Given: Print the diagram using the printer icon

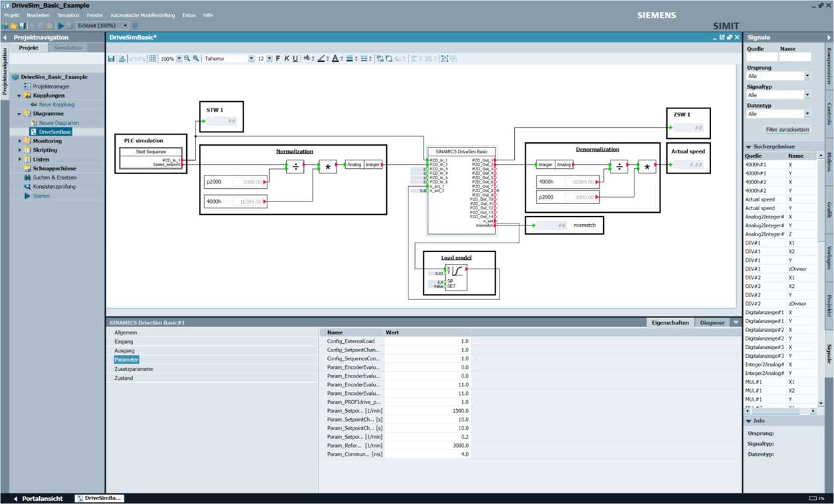Looking at the screenshot, I should pyautogui.click(x=122, y=59).
